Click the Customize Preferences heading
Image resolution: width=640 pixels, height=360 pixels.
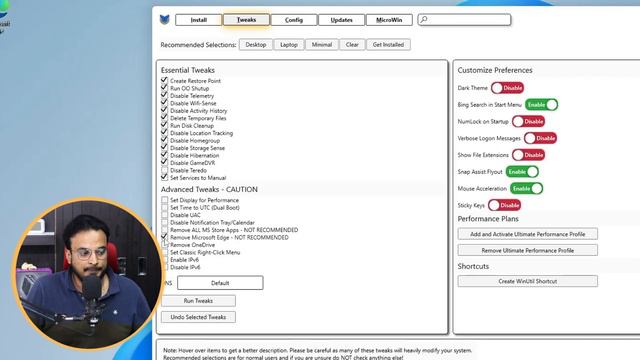point(495,70)
